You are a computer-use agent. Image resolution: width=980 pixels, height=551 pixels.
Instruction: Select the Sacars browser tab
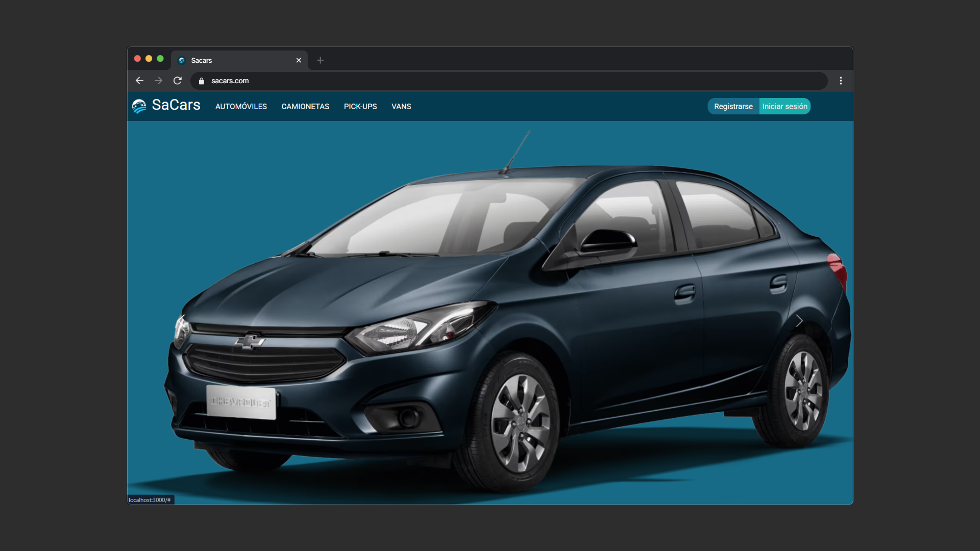click(x=239, y=60)
